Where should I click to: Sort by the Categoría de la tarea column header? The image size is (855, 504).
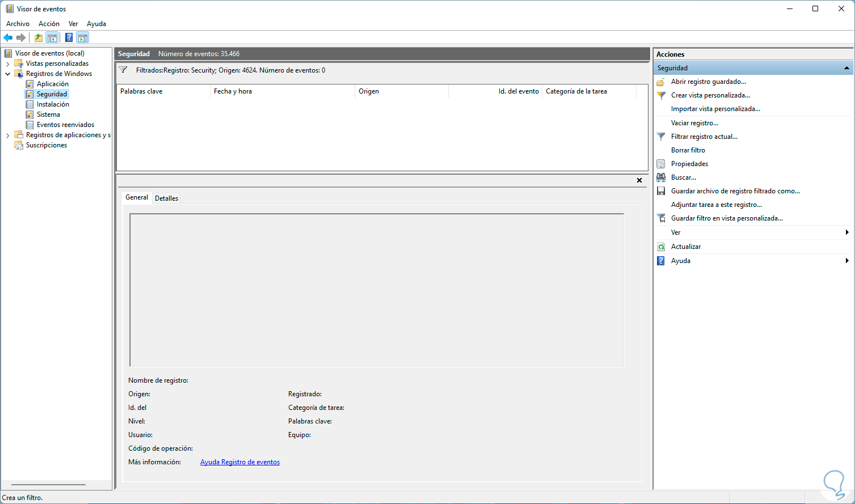pyautogui.click(x=589, y=91)
